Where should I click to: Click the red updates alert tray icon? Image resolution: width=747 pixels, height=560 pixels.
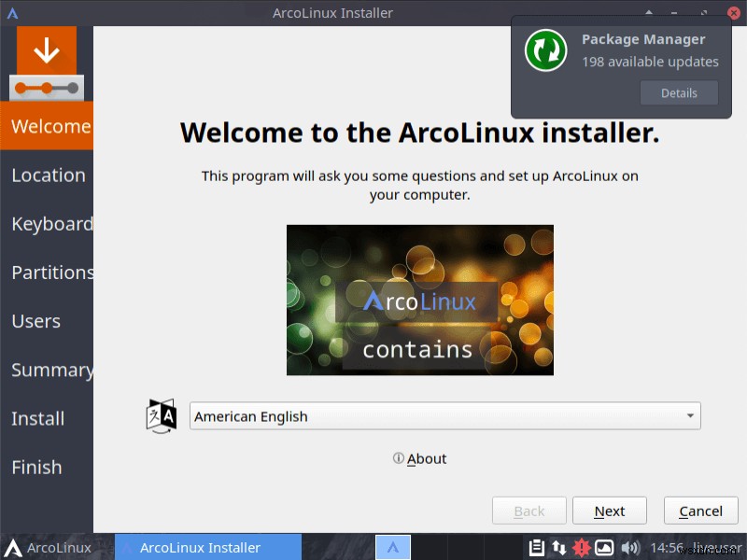[581, 548]
